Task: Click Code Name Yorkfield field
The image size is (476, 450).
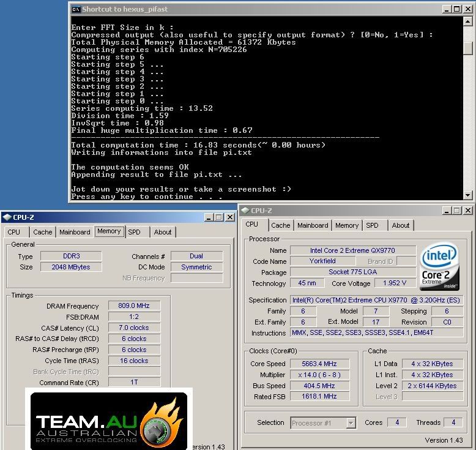Action: click(322, 261)
